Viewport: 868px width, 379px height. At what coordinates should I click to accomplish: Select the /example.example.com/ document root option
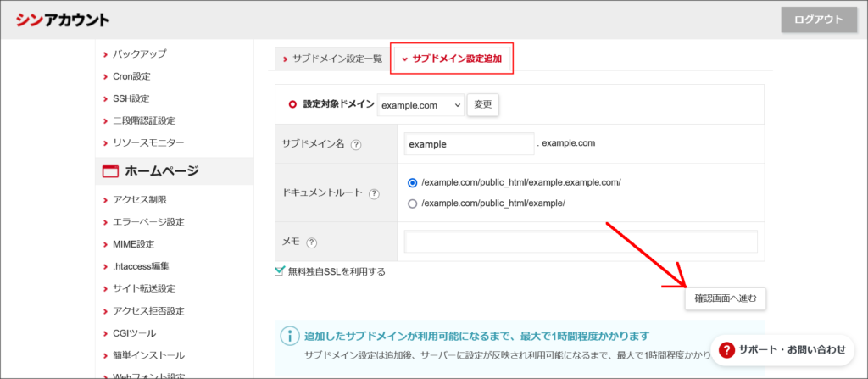point(413,182)
